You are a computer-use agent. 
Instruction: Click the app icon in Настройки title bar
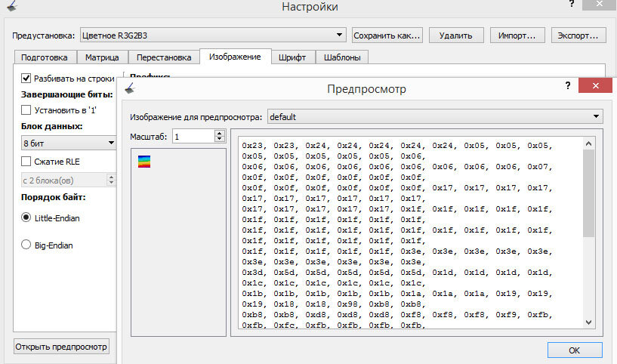click(x=12, y=5)
